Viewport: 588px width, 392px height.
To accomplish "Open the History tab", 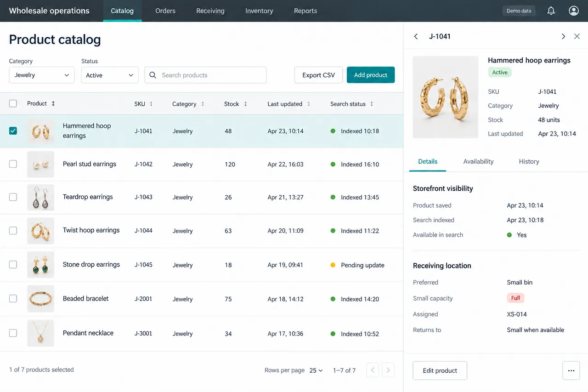I will (529, 161).
